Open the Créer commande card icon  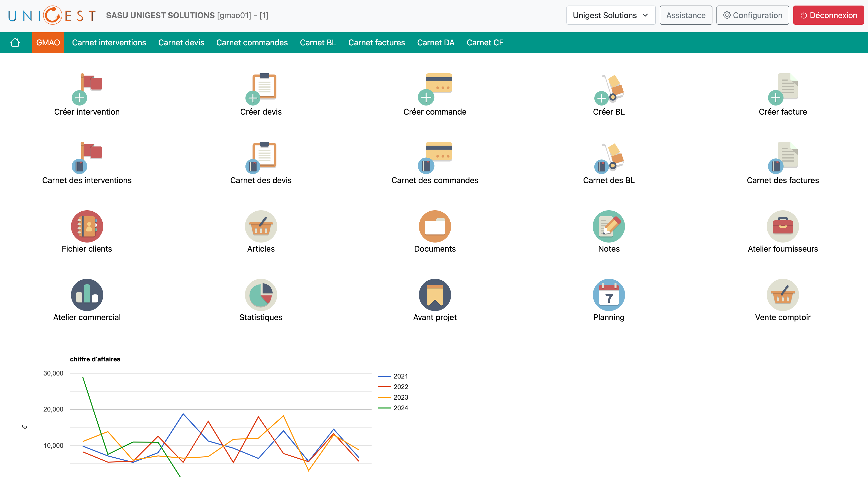435,89
